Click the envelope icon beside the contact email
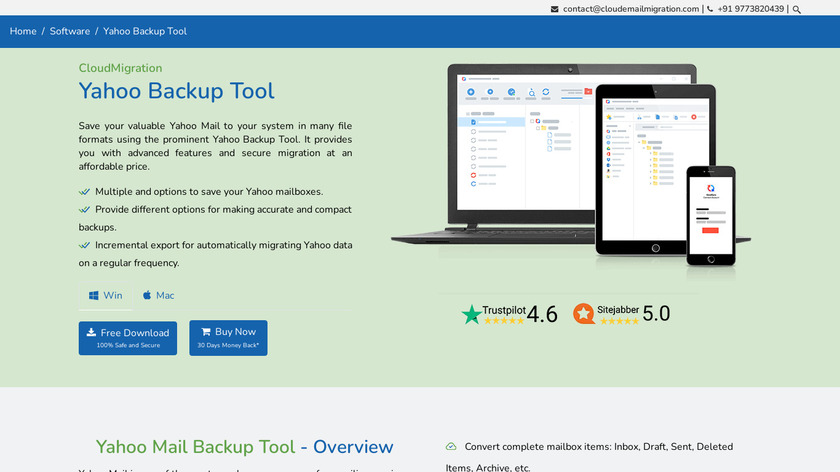Screen dimensions: 840x472 [555, 9]
